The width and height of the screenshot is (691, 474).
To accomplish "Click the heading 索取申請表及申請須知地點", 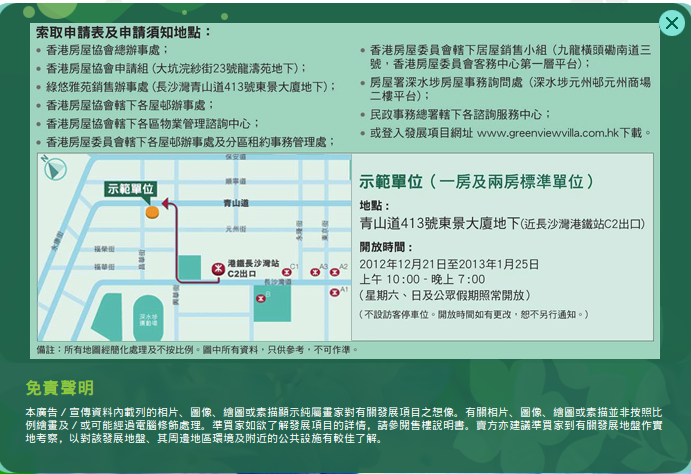I will pyautogui.click(x=124, y=32).
